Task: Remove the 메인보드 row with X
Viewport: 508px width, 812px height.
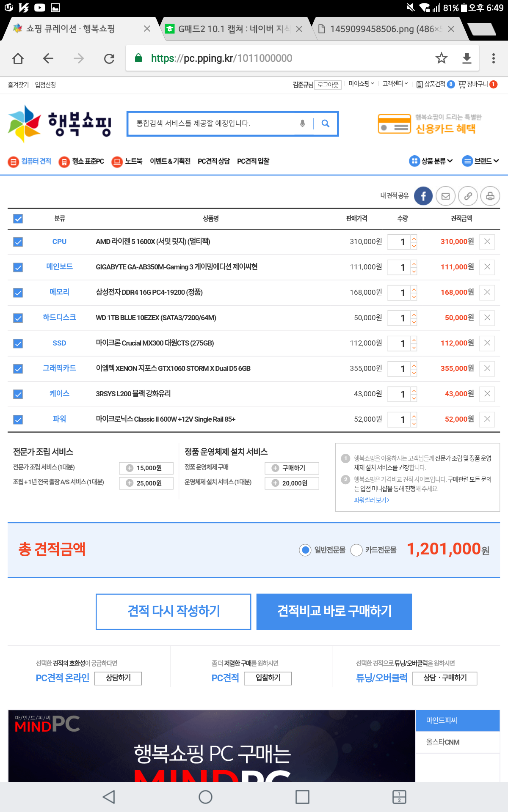Action: [x=487, y=267]
